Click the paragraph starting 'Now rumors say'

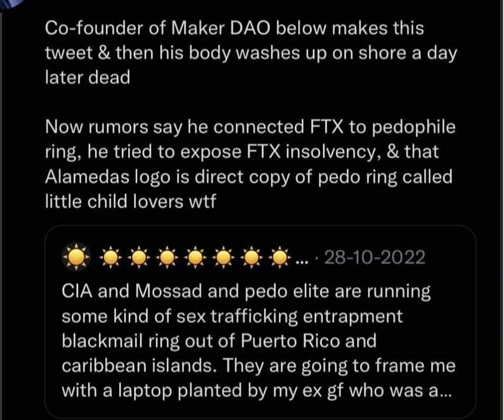[250, 164]
